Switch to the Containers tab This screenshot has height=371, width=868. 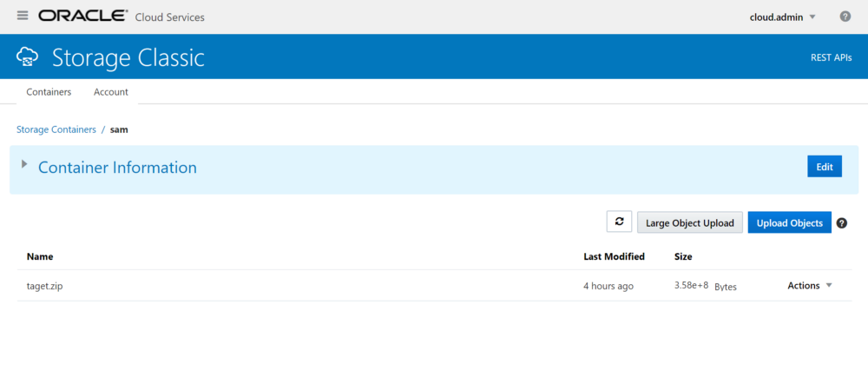pos(49,92)
